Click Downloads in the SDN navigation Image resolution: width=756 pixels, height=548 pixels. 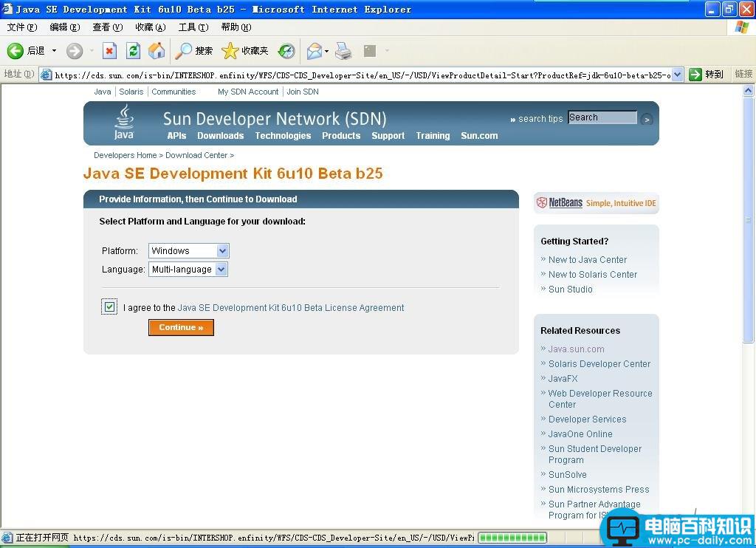(x=220, y=136)
